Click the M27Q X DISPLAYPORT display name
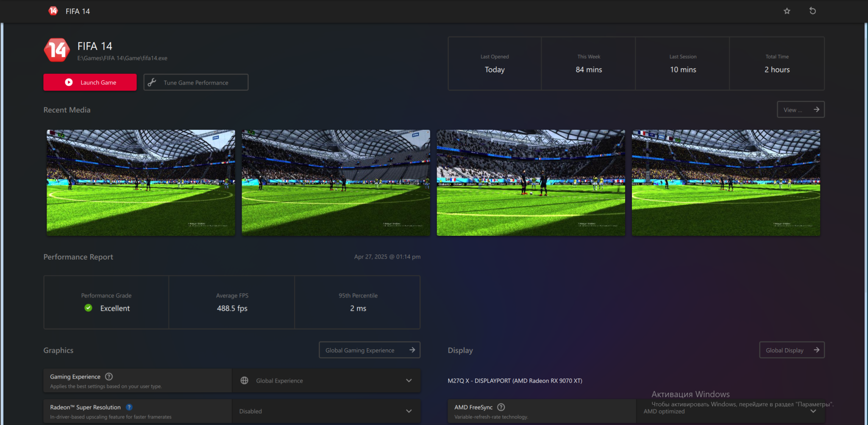This screenshot has height=425, width=868. (515, 381)
